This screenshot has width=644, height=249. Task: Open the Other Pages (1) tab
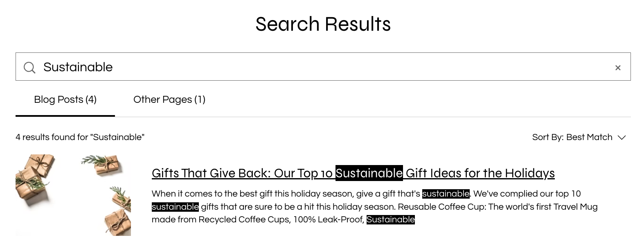coord(169,100)
